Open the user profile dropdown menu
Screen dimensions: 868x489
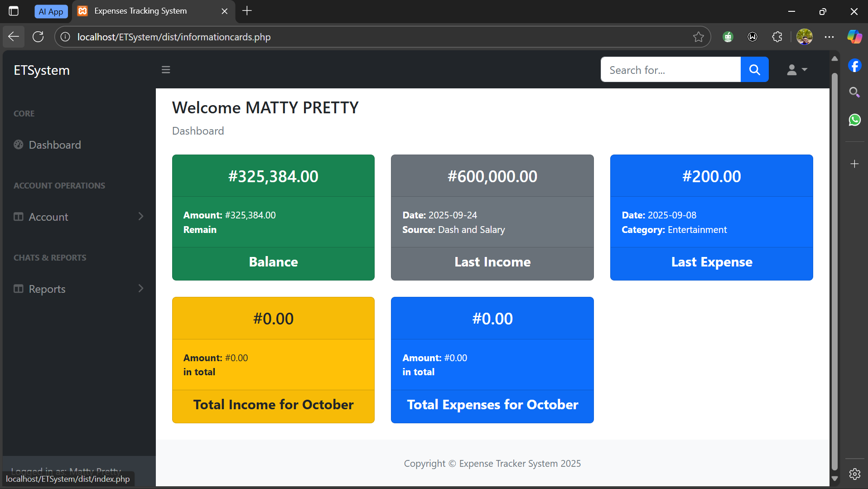[x=797, y=70]
